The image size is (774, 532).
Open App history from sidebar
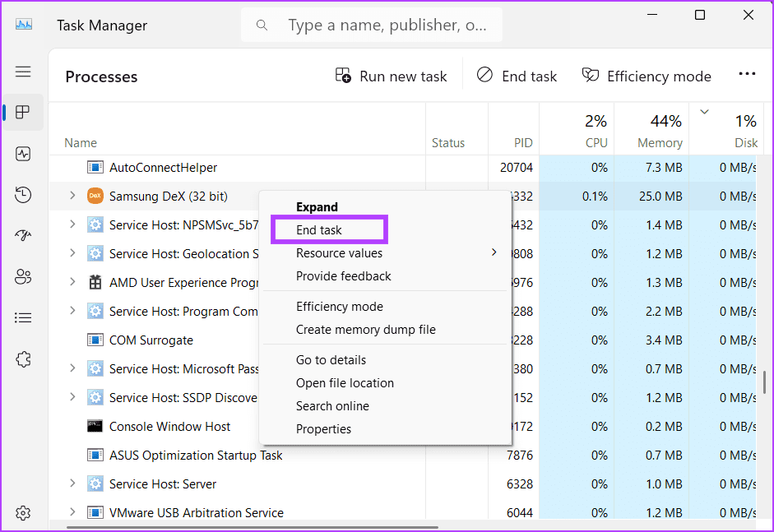pos(23,195)
